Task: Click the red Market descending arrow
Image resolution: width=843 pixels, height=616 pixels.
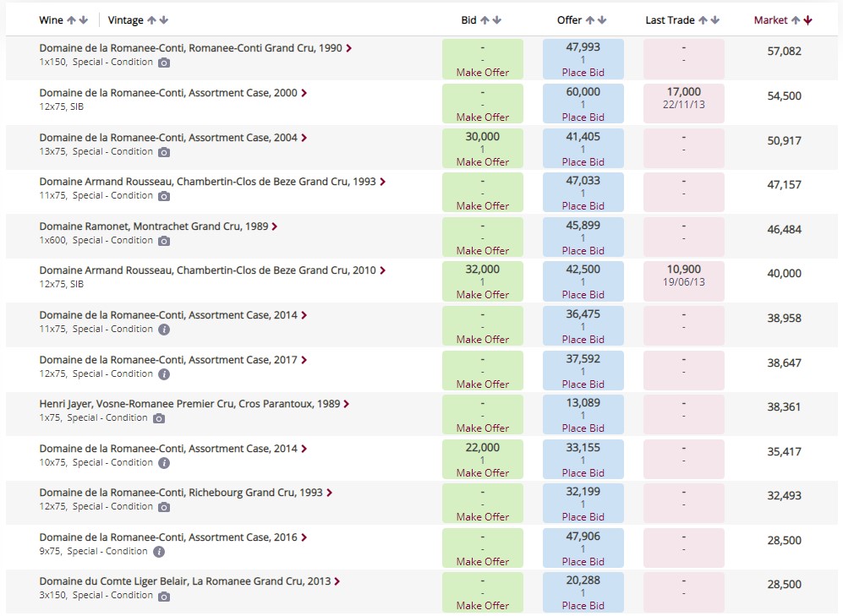Action: 807,20
